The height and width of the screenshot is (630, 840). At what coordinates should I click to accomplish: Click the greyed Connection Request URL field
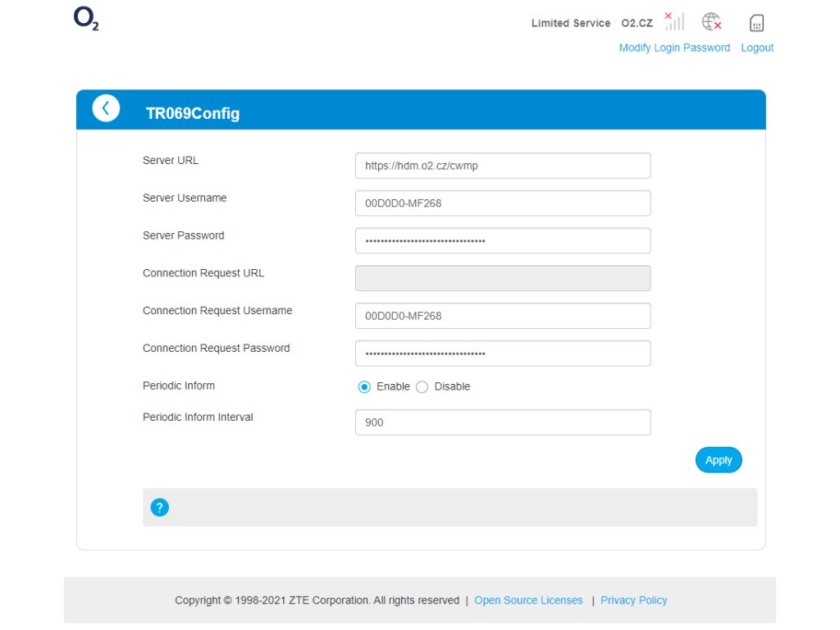point(503,278)
